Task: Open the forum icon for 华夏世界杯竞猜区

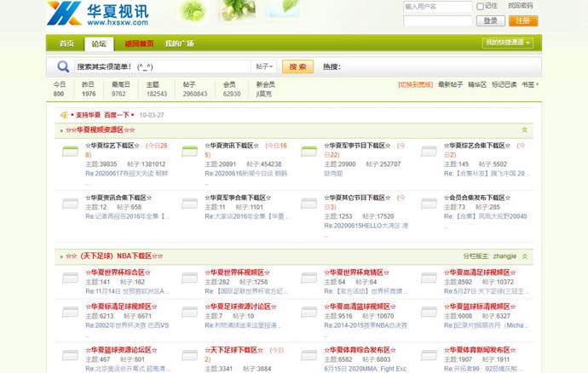Action: [309, 278]
